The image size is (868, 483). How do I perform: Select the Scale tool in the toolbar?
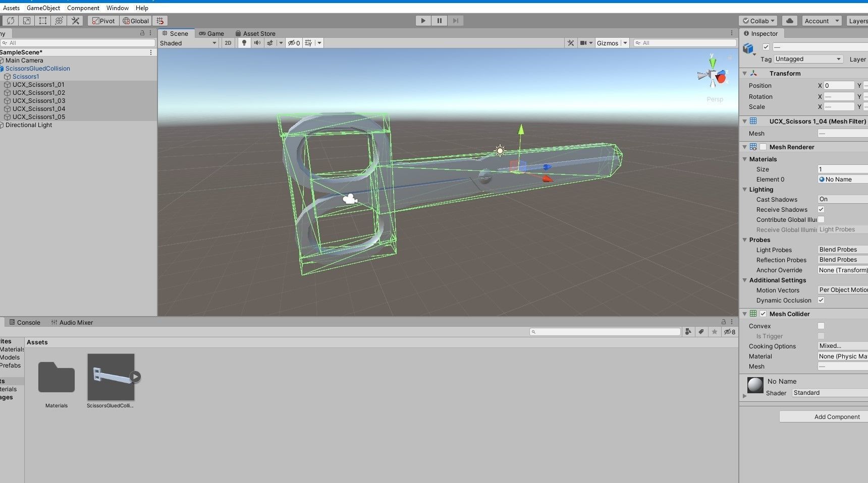tap(27, 21)
